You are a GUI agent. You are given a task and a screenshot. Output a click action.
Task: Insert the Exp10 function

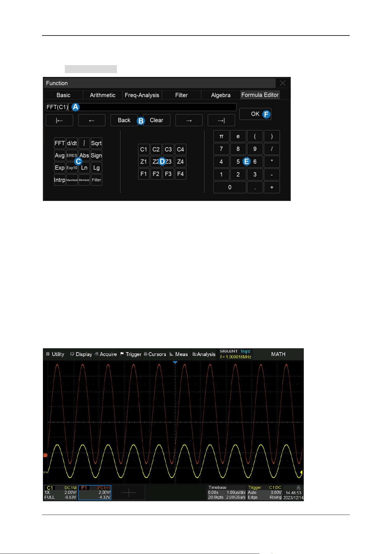pyautogui.click(x=72, y=168)
